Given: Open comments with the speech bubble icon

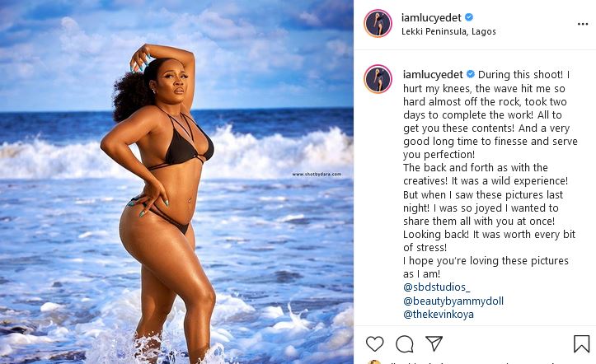Looking at the screenshot, I should (405, 344).
